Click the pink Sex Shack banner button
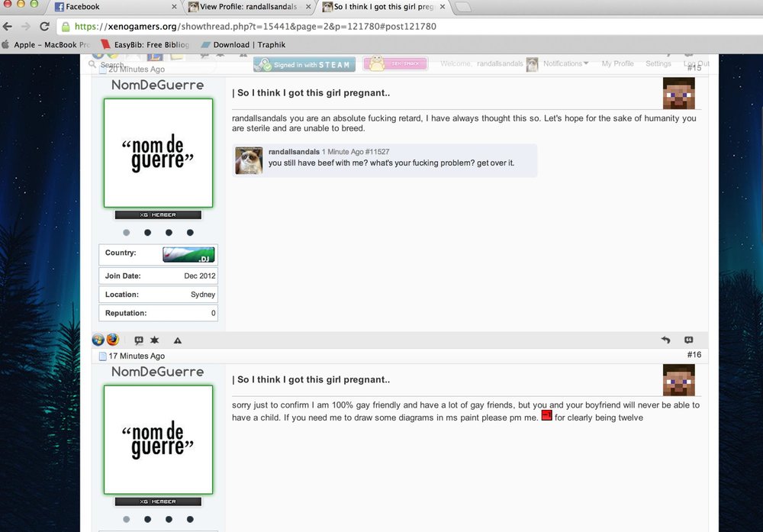 pos(395,63)
